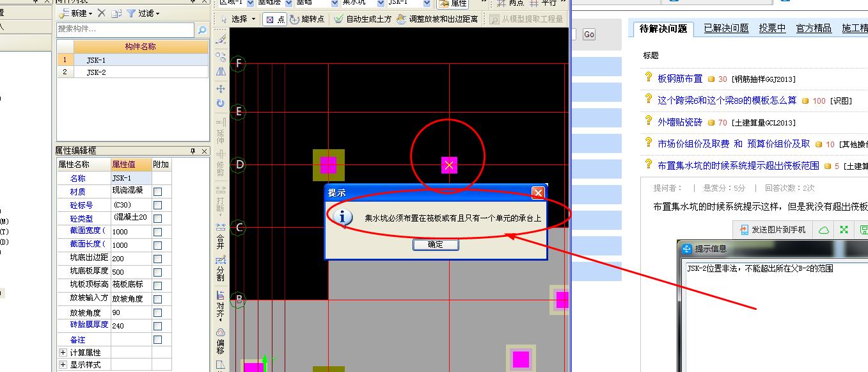This screenshot has width=868, height=372.
Task: Click the 延伸 extend tool
Action: tap(221, 131)
